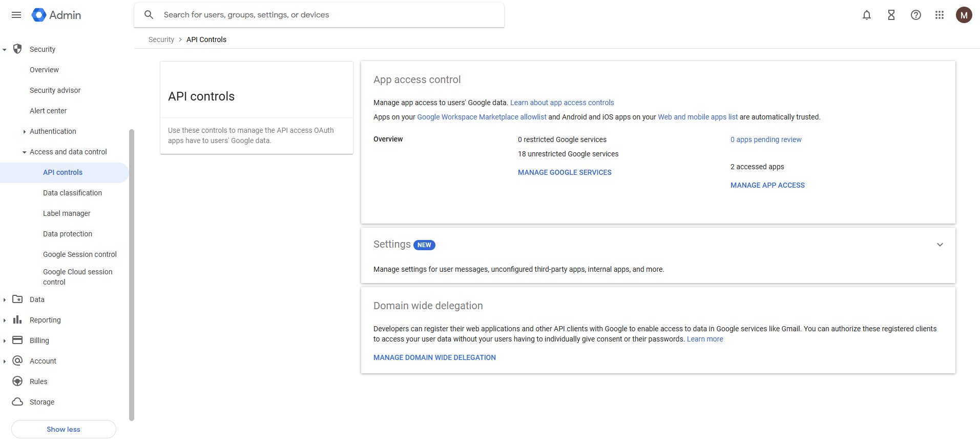This screenshot has height=442, width=980.
Task: Open Security advisor
Action: coord(55,90)
